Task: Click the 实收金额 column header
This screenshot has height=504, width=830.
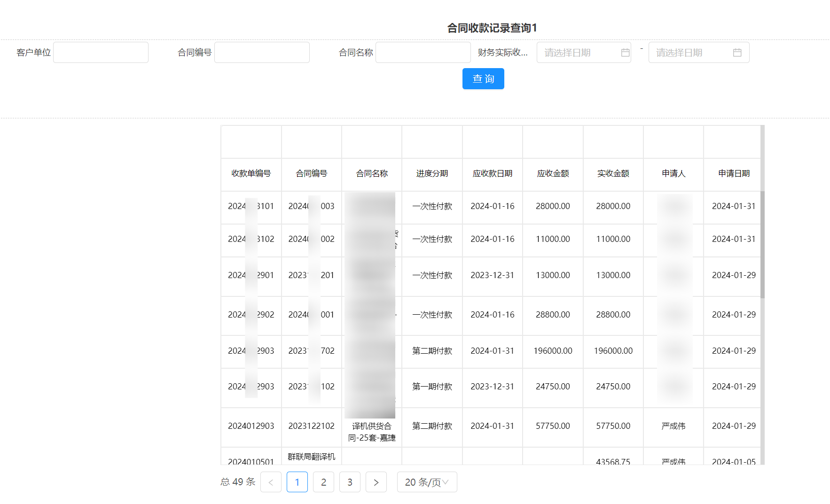Action: (613, 174)
